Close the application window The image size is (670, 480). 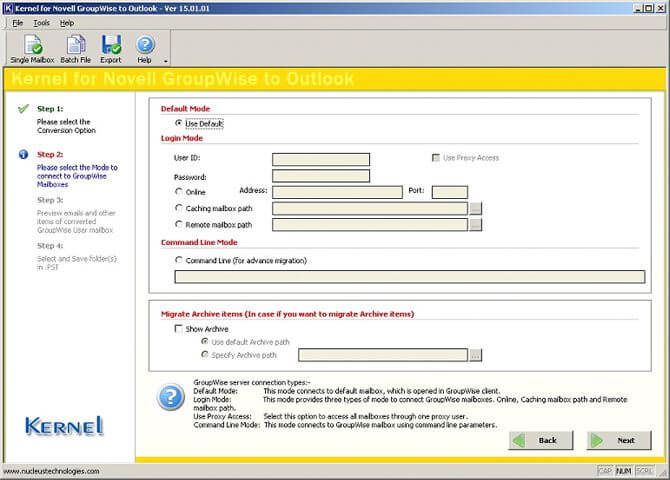click(x=661, y=8)
